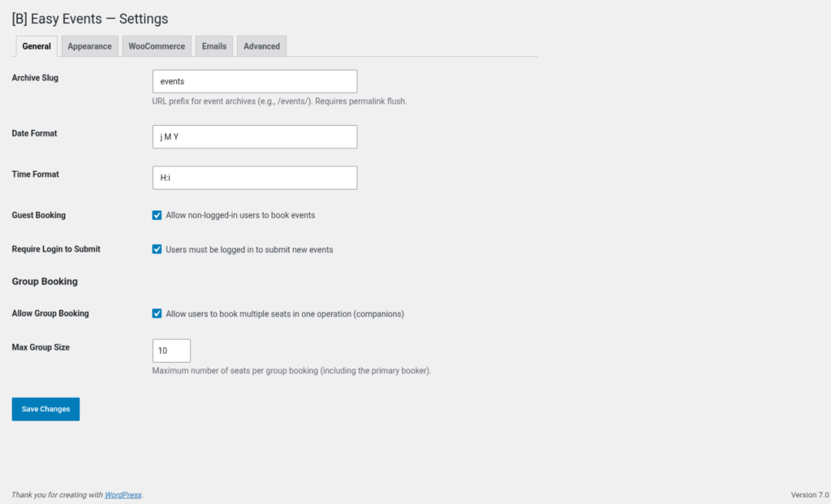Open the WooCommerce settings tab
This screenshot has height=504, width=831.
coord(157,46)
